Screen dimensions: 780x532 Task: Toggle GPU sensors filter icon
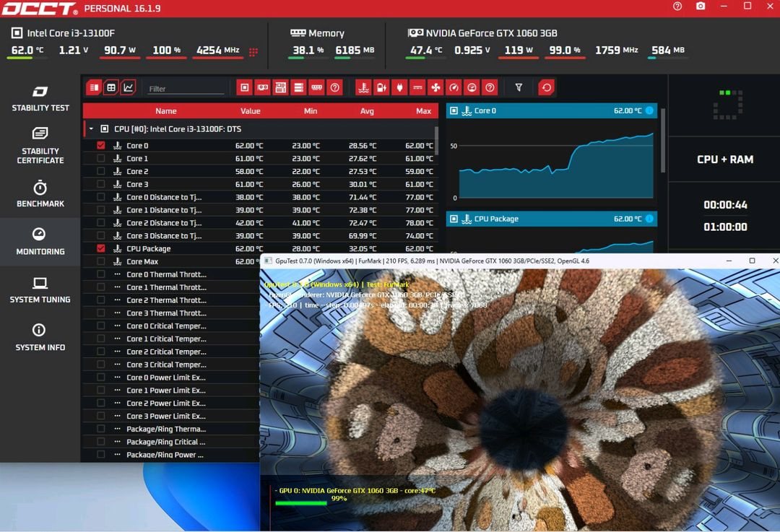[263, 88]
